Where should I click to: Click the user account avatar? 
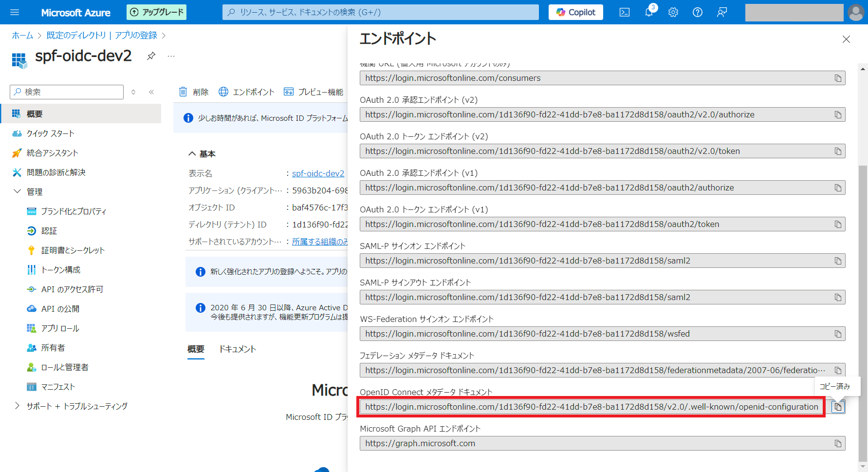coord(856,12)
